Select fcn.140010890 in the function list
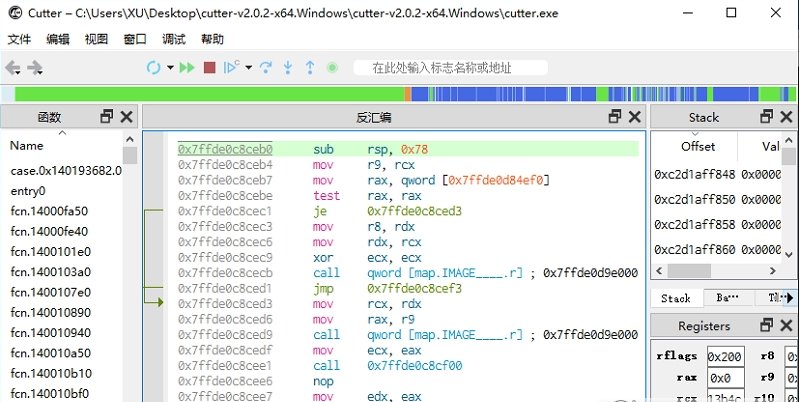Viewport: 800px width, 402px height. click(51, 312)
